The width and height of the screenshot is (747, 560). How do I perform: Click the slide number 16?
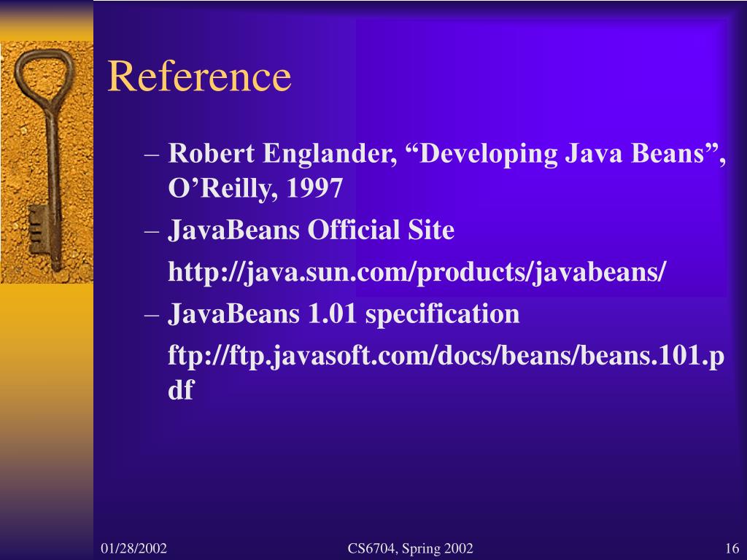(732, 548)
